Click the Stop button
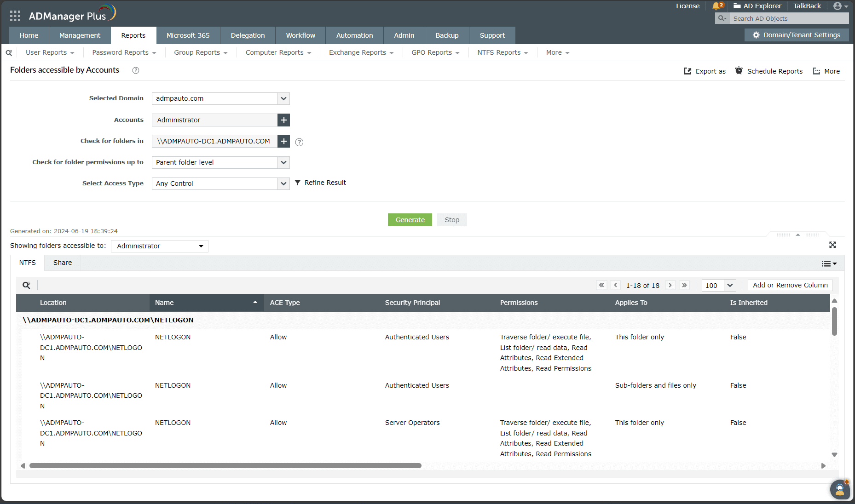 pos(452,220)
